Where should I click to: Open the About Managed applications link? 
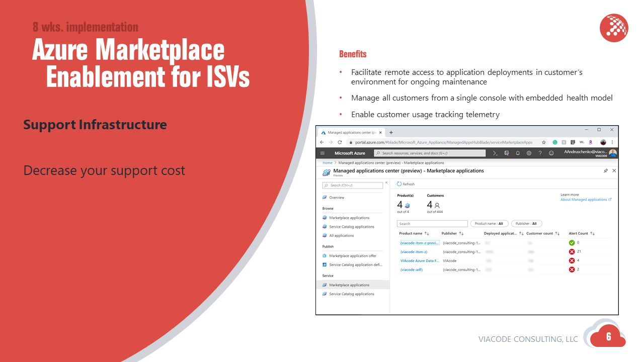586,200
